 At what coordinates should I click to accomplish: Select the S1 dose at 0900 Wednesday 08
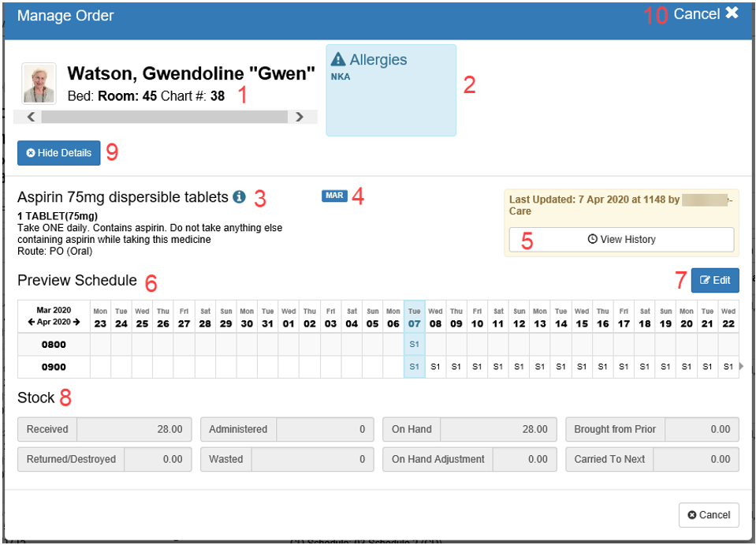tap(435, 367)
